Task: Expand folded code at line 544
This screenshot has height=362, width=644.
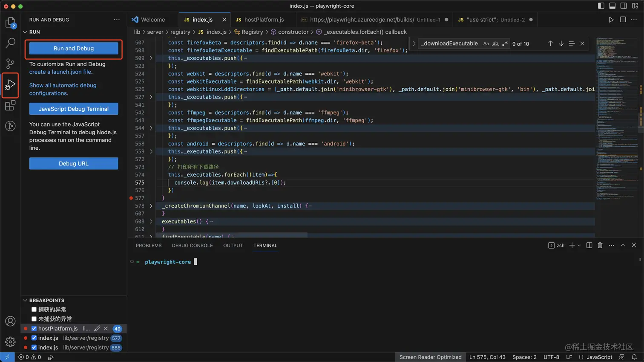Action: (x=151, y=128)
